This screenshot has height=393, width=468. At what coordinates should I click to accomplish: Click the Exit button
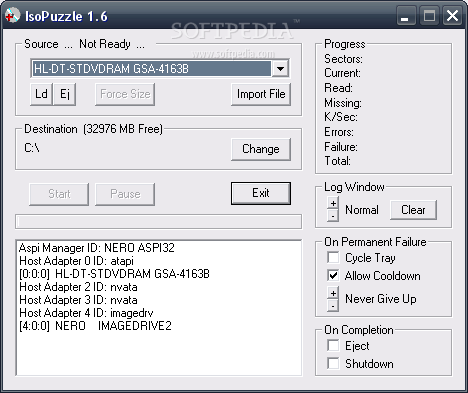coord(261,193)
